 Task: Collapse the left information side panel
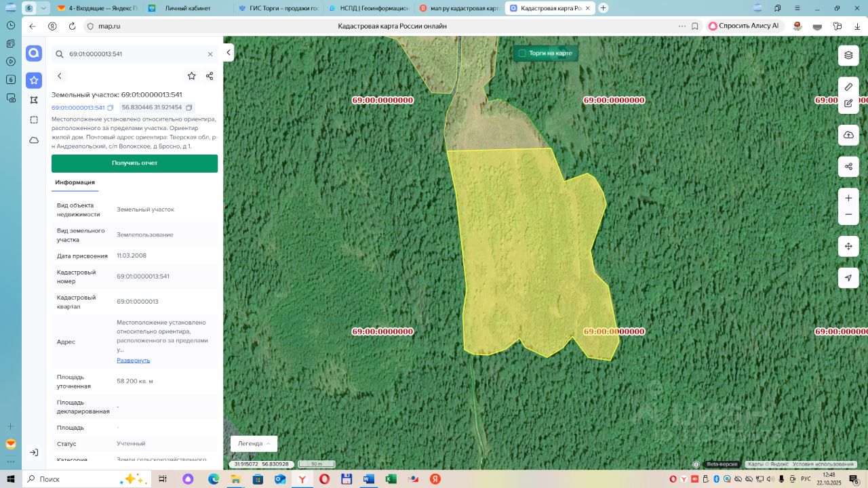(229, 52)
